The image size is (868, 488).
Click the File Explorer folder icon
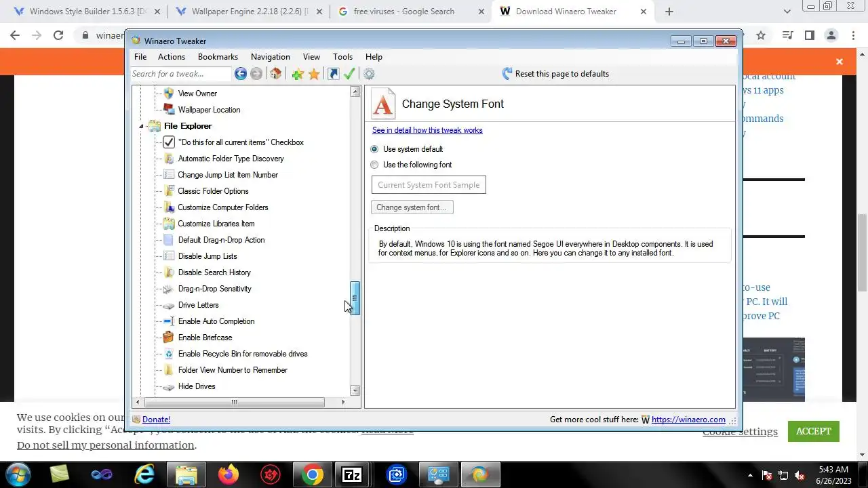click(155, 126)
